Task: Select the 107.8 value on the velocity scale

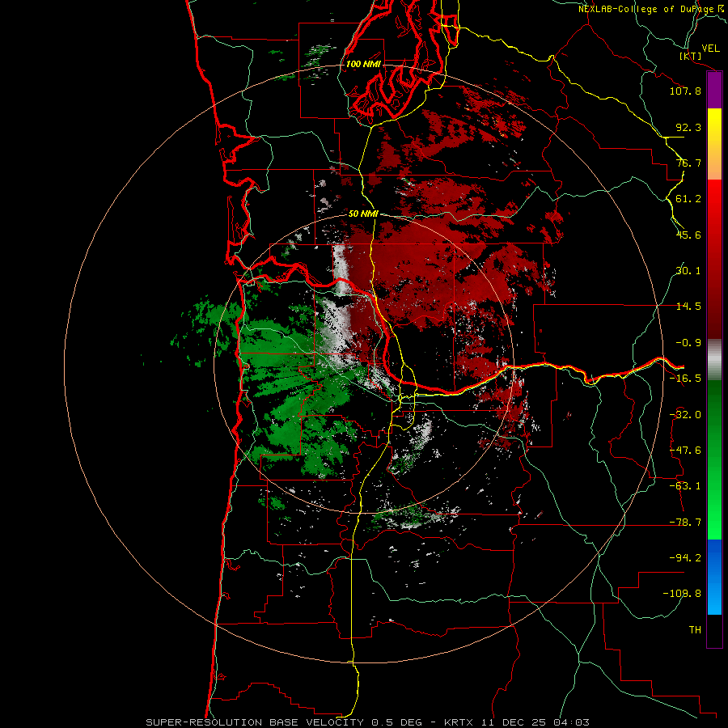Action: pyautogui.click(x=685, y=91)
